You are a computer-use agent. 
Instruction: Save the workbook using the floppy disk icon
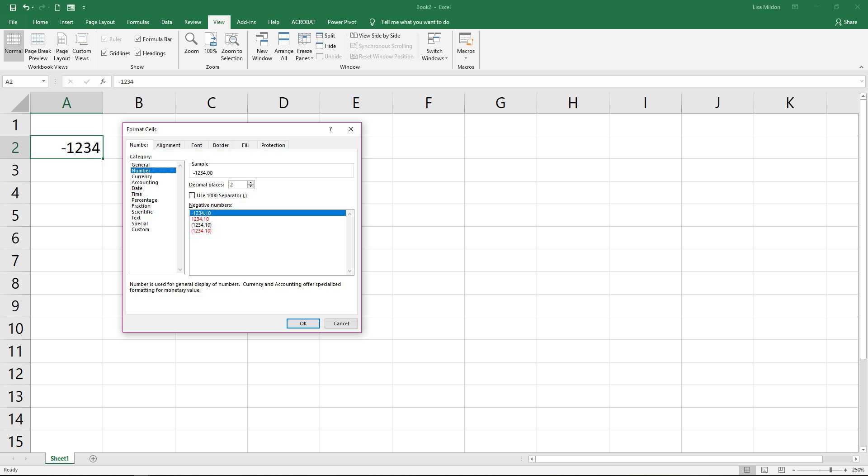pos(13,7)
